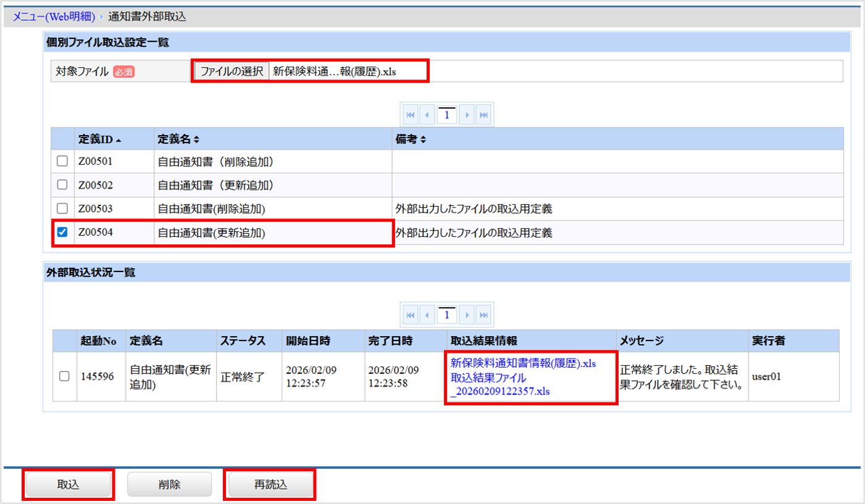Click ファイルの選択 button
The height and width of the screenshot is (504, 865).
(x=232, y=71)
